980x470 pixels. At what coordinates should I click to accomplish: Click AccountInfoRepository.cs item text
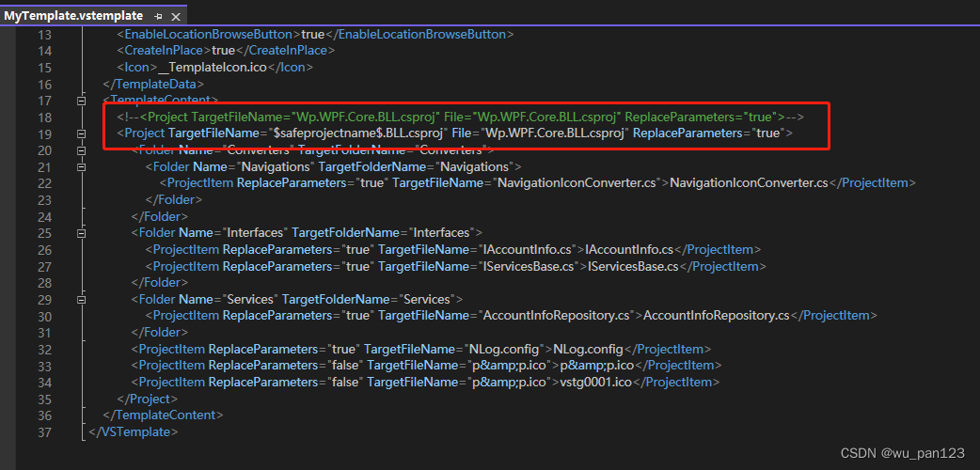pos(716,316)
